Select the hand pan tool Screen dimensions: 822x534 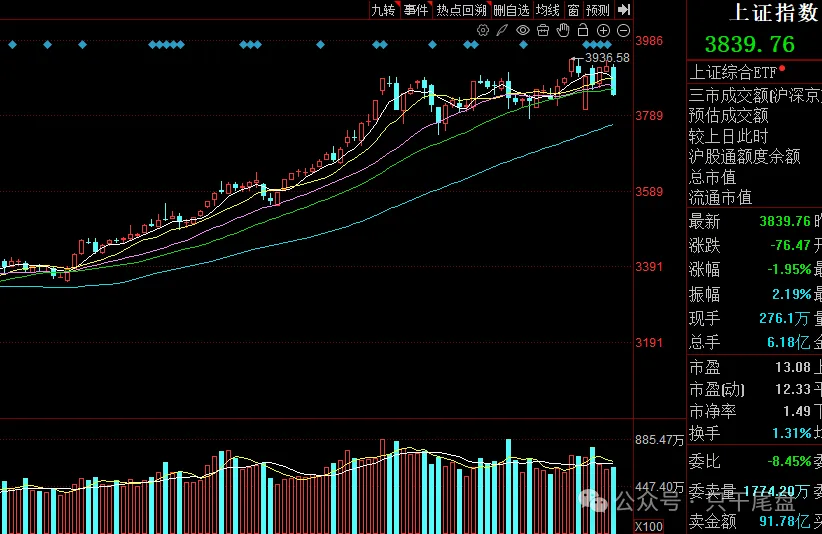[563, 31]
